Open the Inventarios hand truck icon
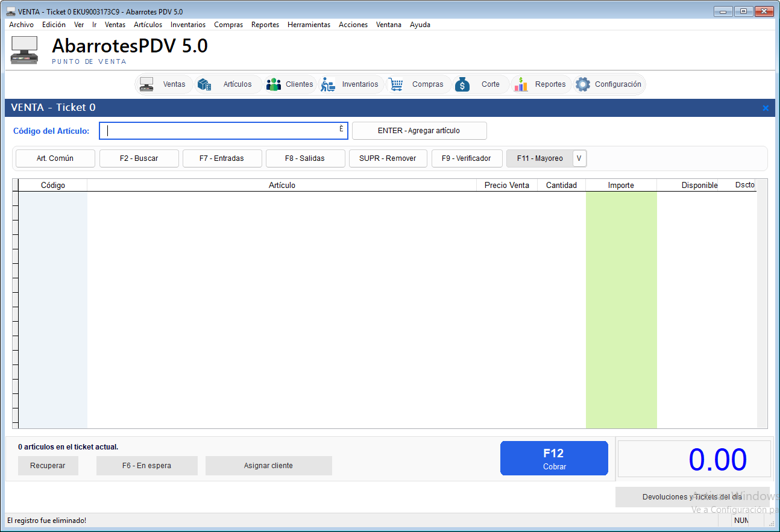 pos(328,84)
